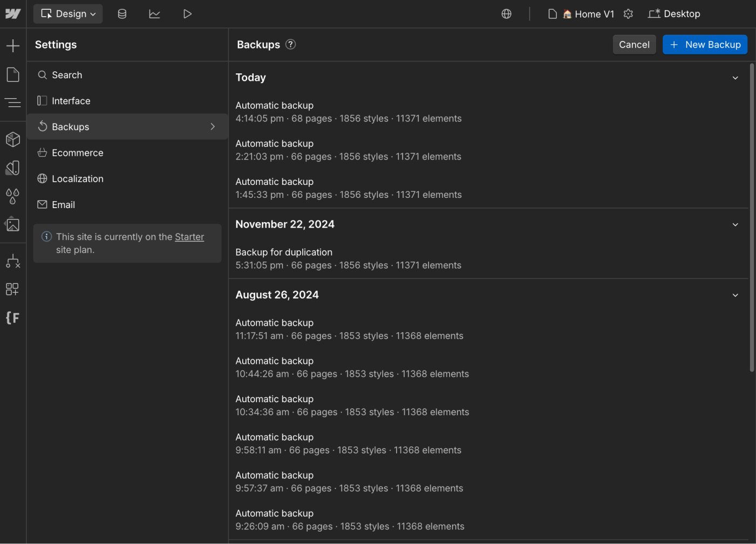Open page settings gear next to Home V1
756x544 pixels.
(x=628, y=13)
